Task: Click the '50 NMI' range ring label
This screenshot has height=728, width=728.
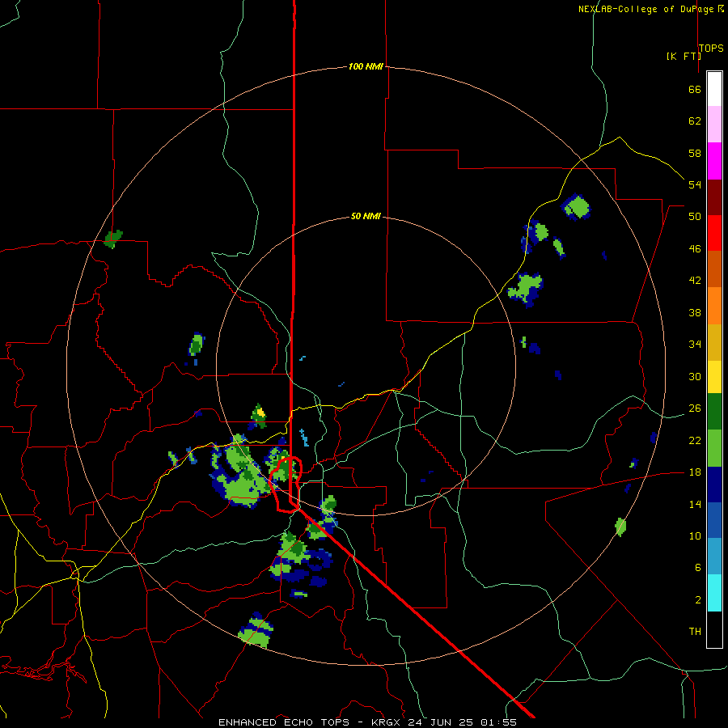Action: [x=366, y=216]
